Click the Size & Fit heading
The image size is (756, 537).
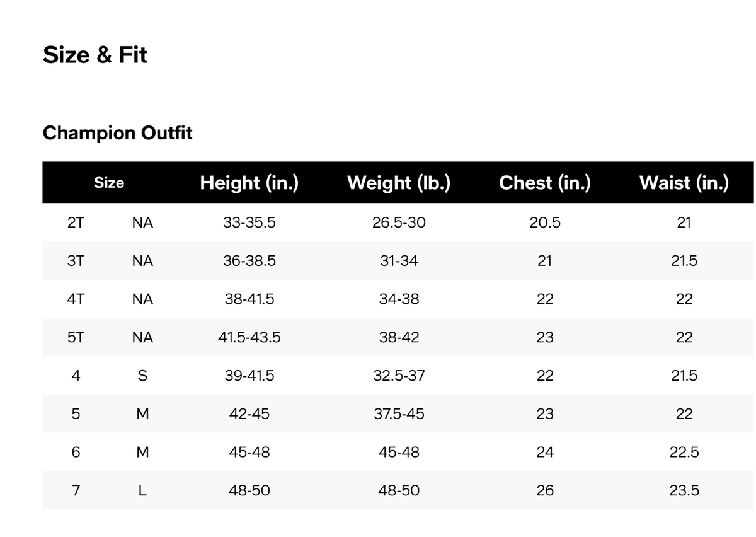click(95, 55)
